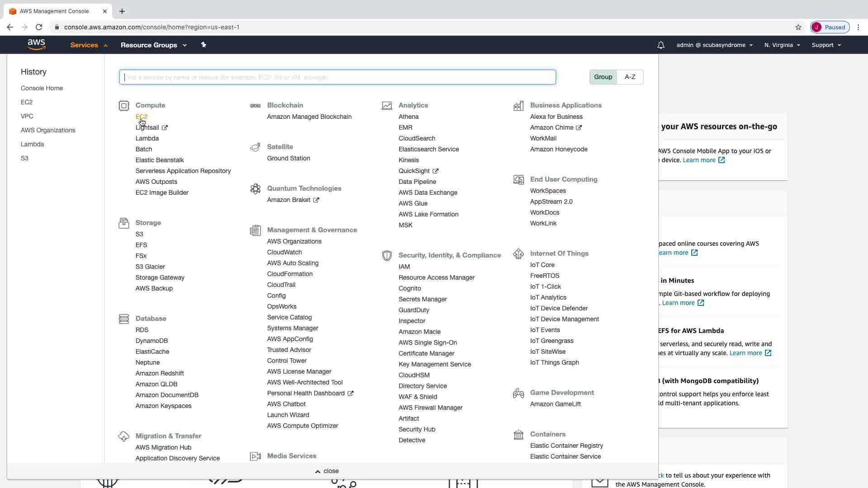Image resolution: width=868 pixels, height=488 pixels.
Task: Click the Quantum Technologies atom icon
Action: point(255,189)
